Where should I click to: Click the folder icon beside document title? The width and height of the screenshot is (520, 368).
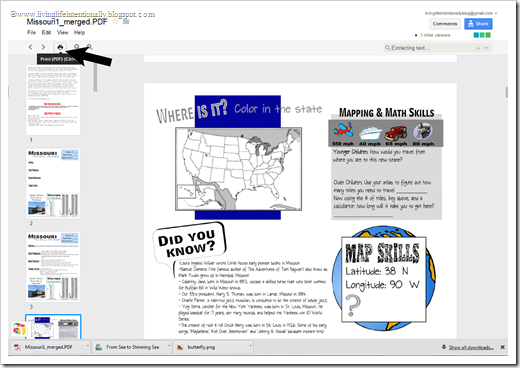tap(126, 22)
